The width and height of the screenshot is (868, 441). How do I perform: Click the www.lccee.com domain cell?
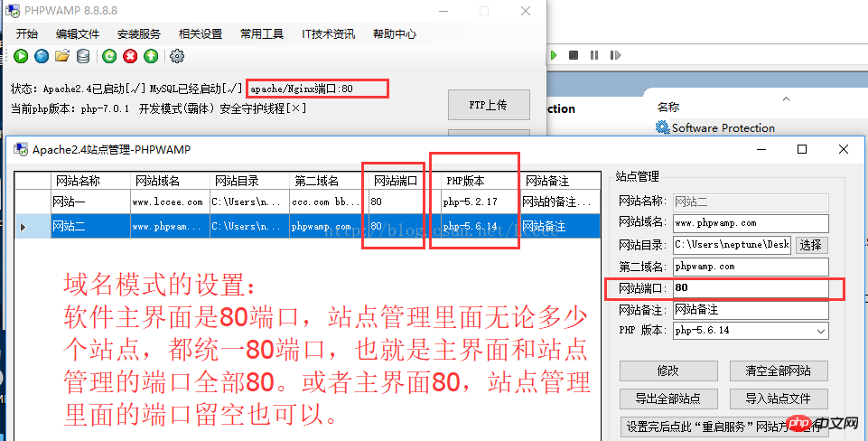coord(171,202)
